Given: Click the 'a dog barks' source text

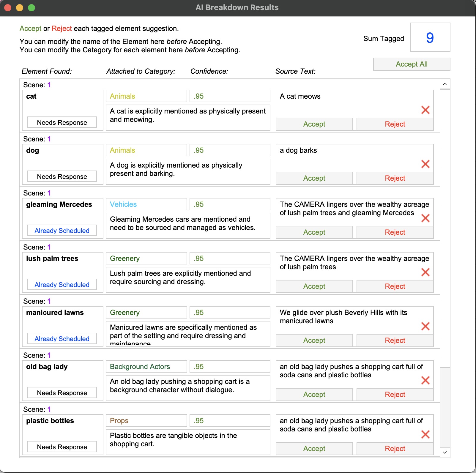Looking at the screenshot, I should pos(298,150).
